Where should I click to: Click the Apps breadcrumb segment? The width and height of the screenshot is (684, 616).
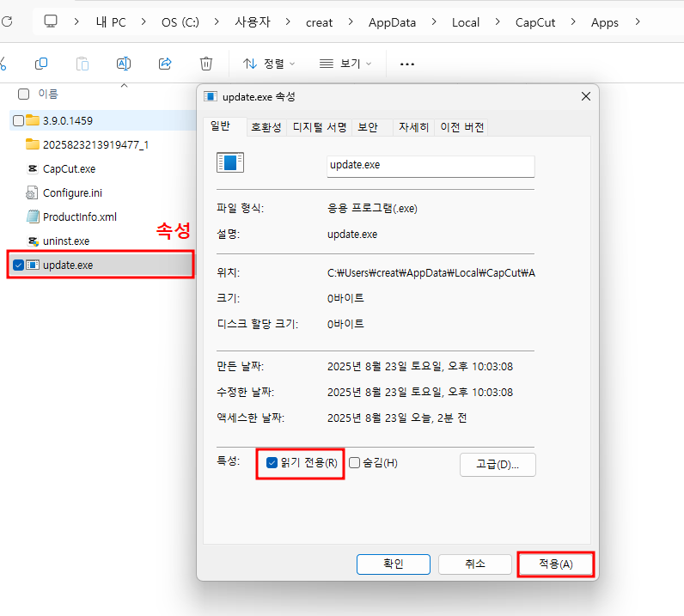605,21
